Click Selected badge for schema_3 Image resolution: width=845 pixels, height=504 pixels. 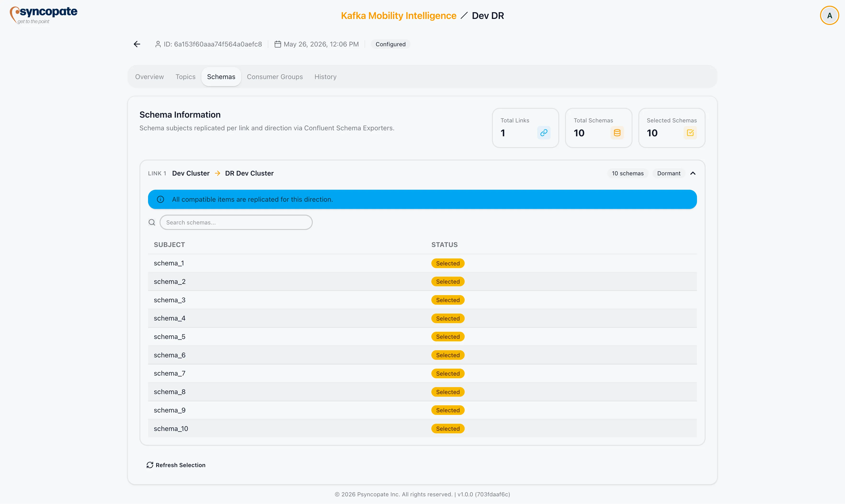pos(448,300)
